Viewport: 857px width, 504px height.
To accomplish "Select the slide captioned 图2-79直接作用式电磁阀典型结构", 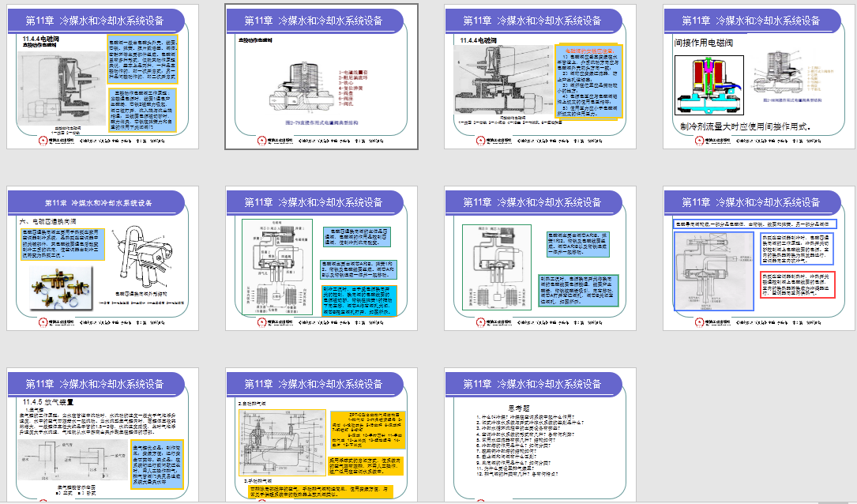I will click(321, 77).
